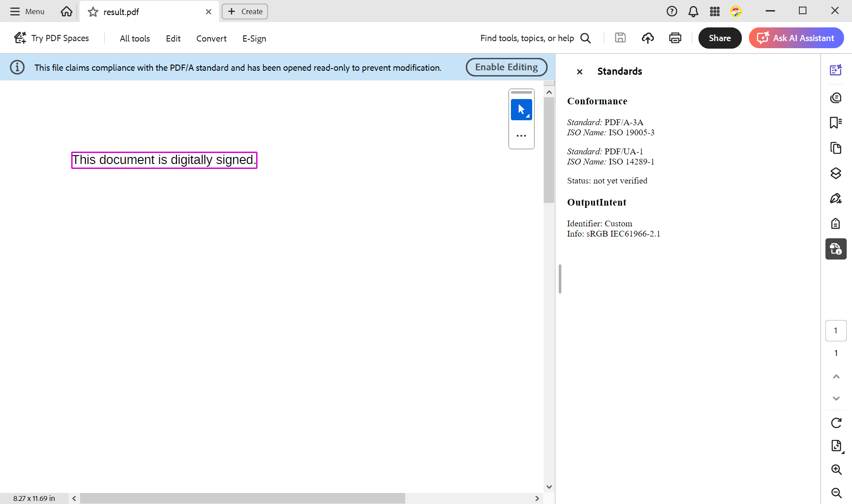
Task: Click the Enable Editing button
Action: click(506, 67)
